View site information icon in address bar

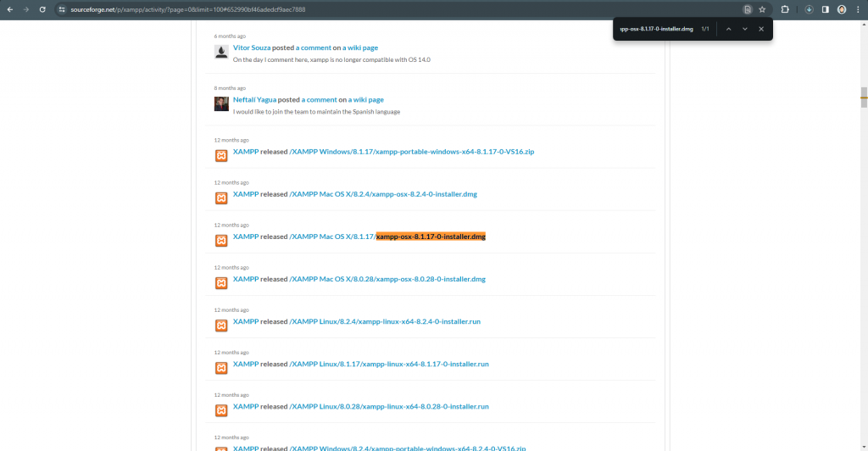tap(62, 9)
